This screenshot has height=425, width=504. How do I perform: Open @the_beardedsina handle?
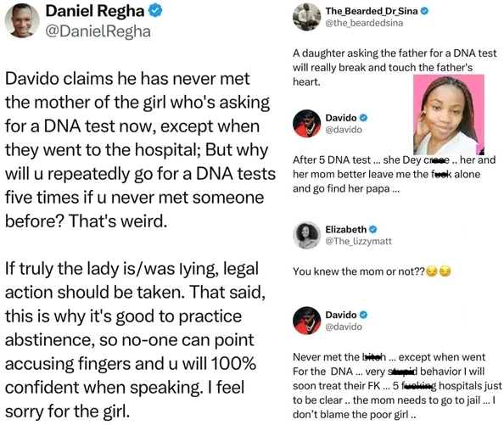[364, 23]
